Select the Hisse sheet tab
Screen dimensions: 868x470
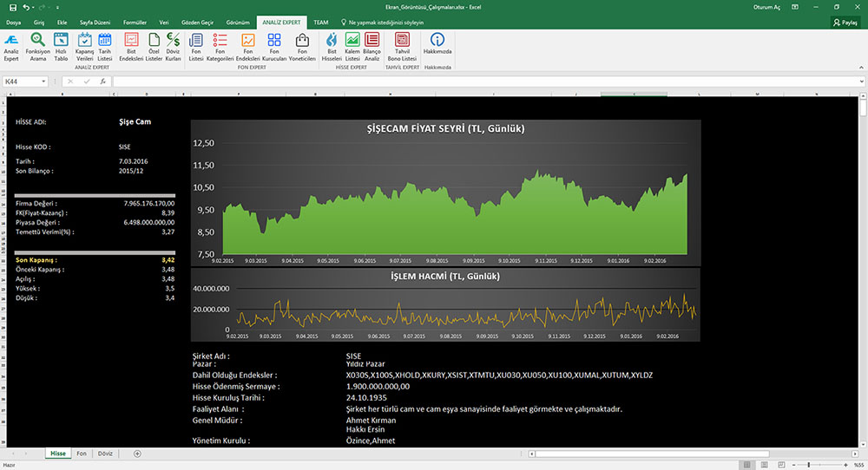pyautogui.click(x=58, y=454)
